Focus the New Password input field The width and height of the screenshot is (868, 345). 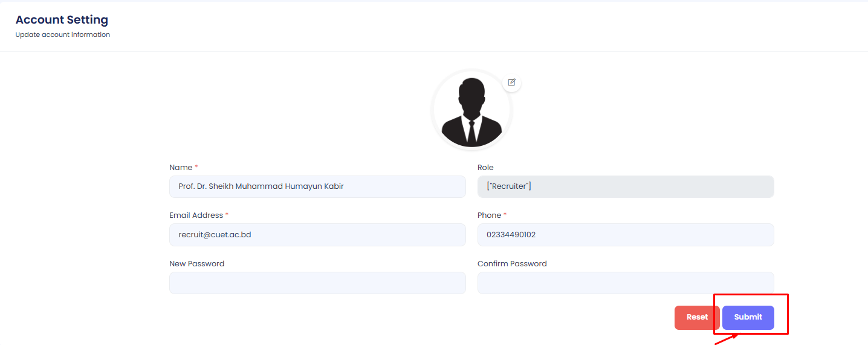pyautogui.click(x=317, y=283)
